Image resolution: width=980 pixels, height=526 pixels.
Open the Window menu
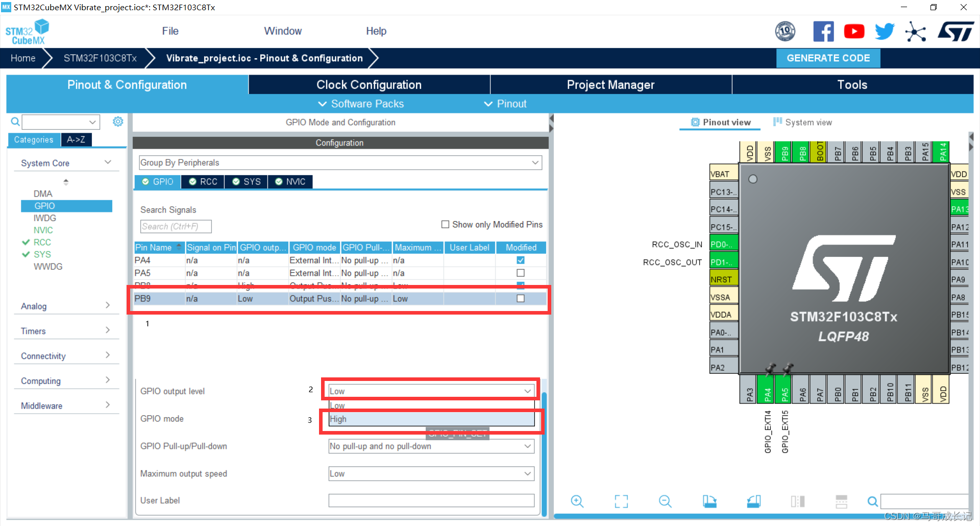(x=283, y=31)
